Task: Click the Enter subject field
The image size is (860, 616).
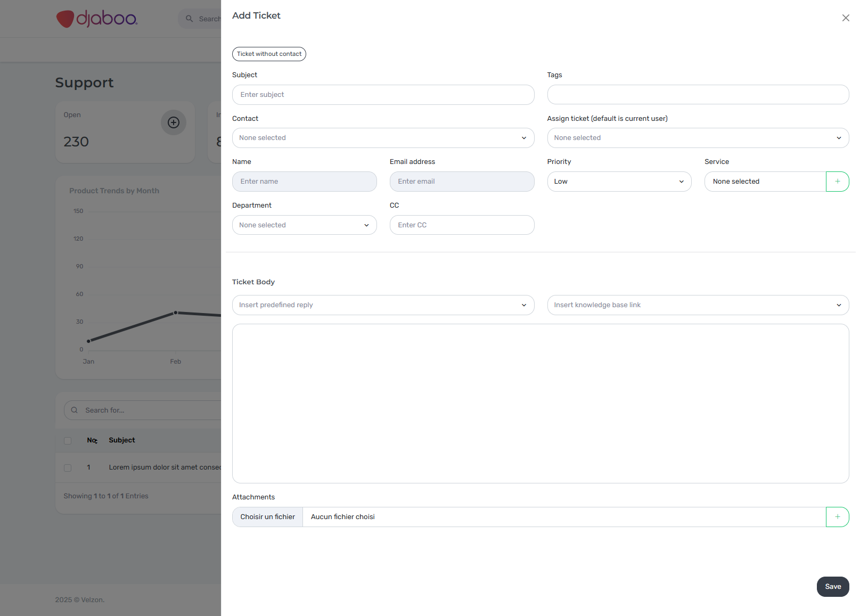Action: coord(383,95)
